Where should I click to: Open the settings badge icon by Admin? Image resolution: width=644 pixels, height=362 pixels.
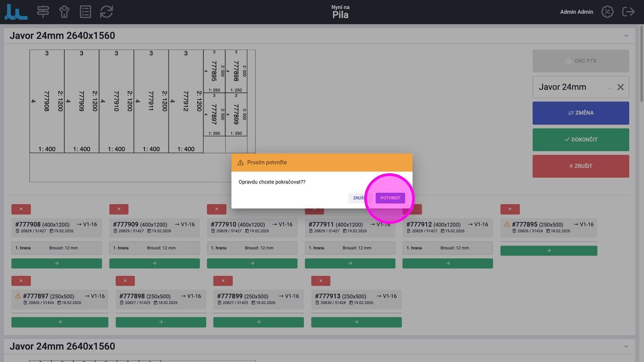coord(607,12)
